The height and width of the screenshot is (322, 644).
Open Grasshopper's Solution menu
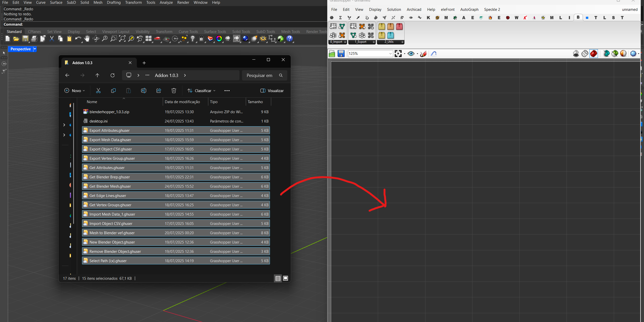pyautogui.click(x=394, y=10)
